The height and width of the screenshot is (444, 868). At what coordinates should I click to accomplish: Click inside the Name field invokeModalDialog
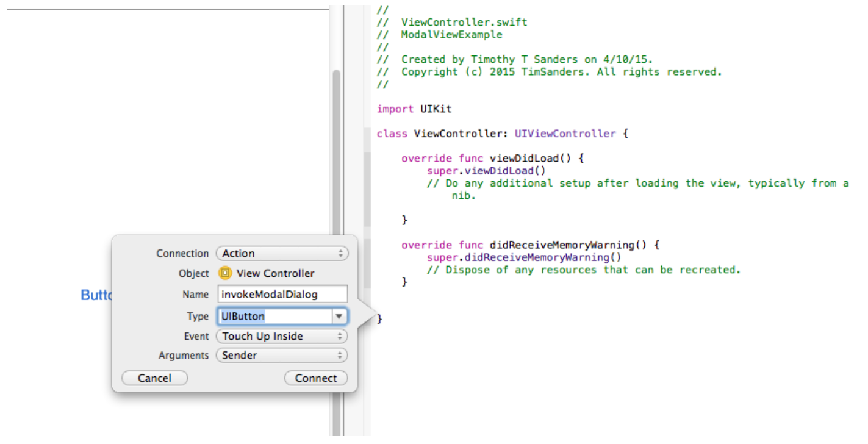pyautogui.click(x=282, y=294)
